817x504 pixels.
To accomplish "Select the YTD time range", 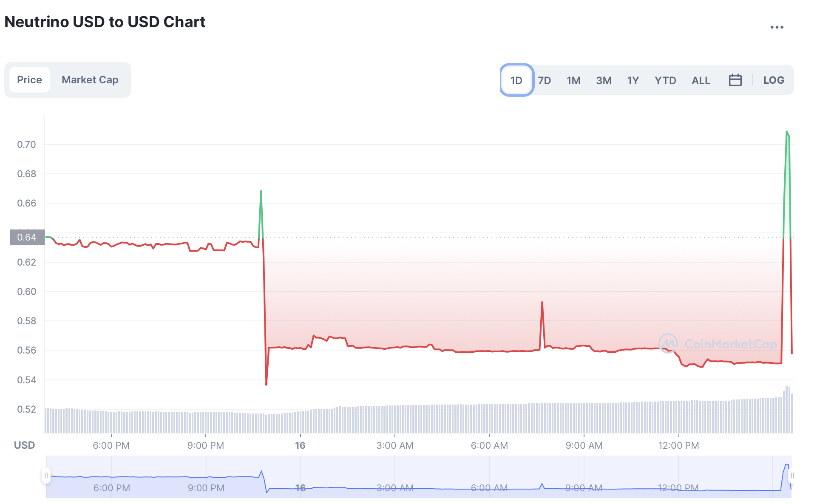I will [x=665, y=80].
